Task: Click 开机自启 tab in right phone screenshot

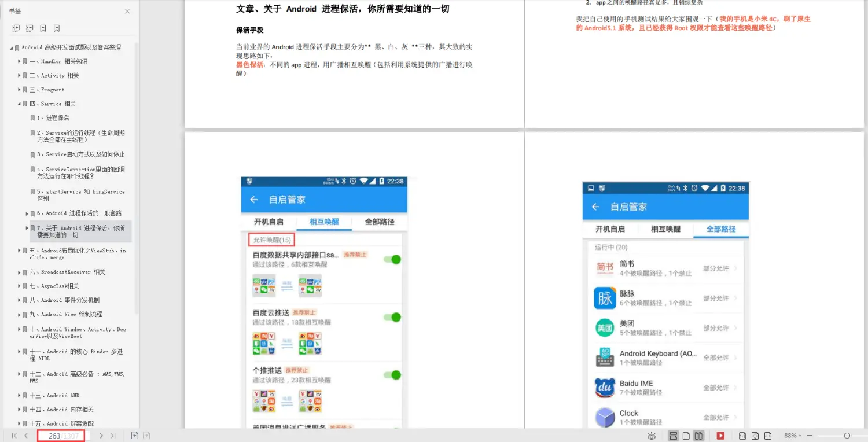Action: pos(610,229)
